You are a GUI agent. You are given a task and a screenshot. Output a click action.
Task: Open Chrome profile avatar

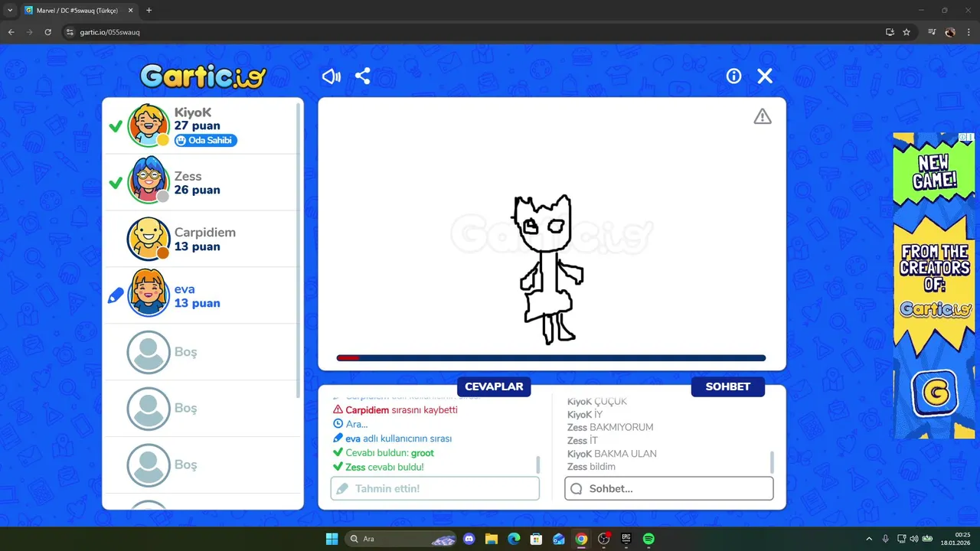coord(950,32)
